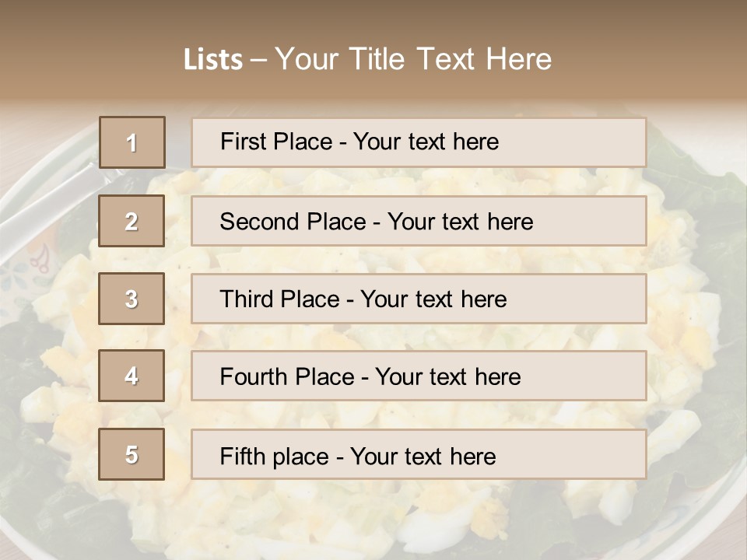Select the Your Title Text Here text
Screen dimensions: 747x560
tap(413, 60)
